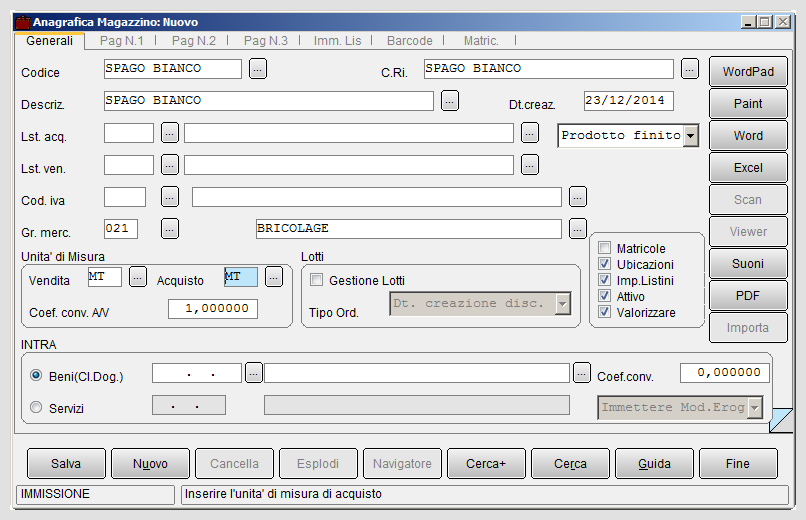Click the Word button
Image resolution: width=806 pixels, height=520 pixels.
click(748, 136)
